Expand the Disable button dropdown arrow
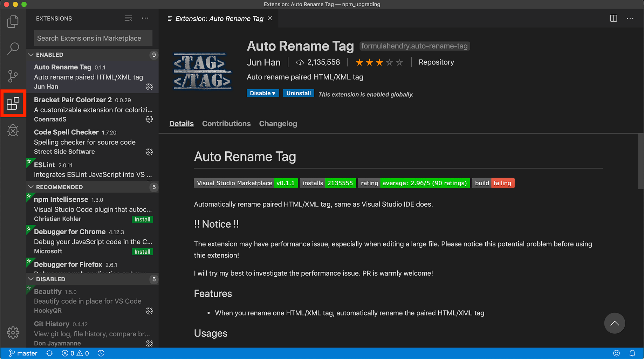 click(x=273, y=93)
